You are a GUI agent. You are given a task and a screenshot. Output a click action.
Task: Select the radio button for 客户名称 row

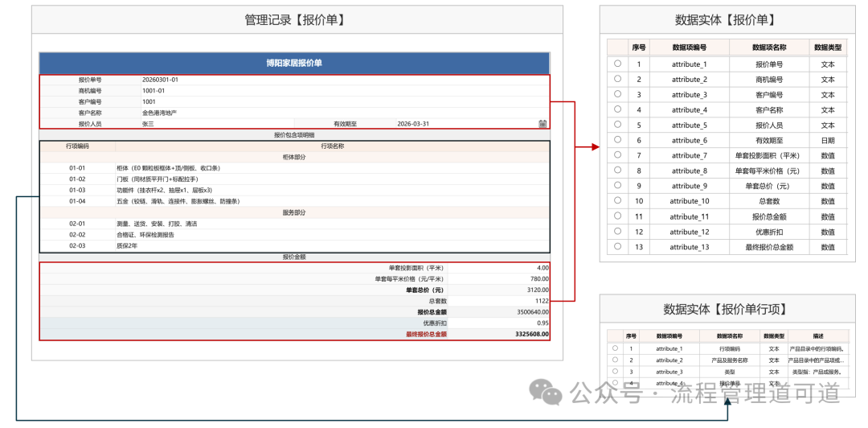(x=617, y=109)
